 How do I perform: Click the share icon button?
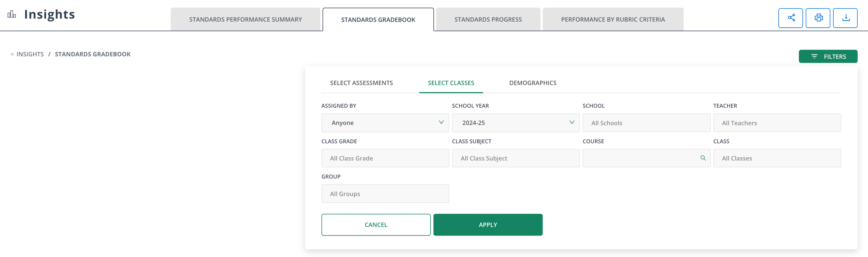tap(790, 18)
